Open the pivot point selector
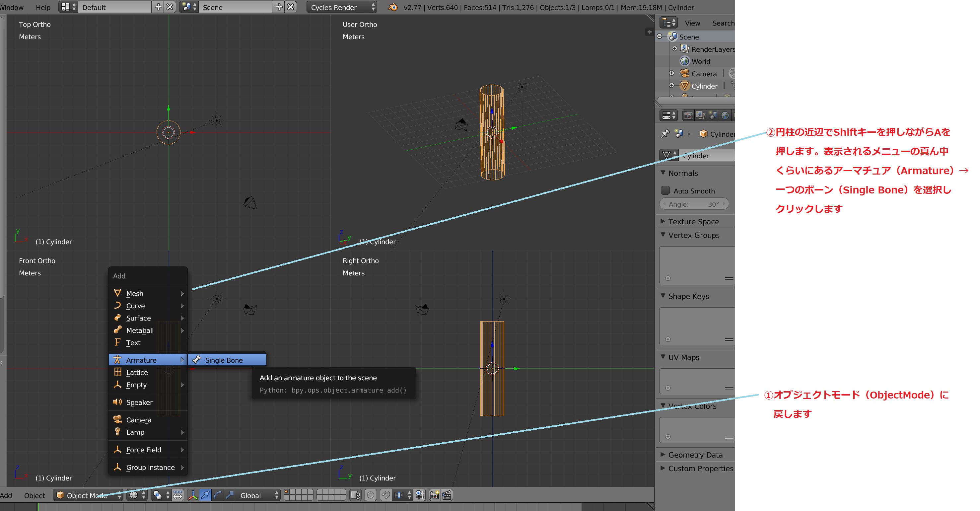980x511 pixels. (161, 495)
